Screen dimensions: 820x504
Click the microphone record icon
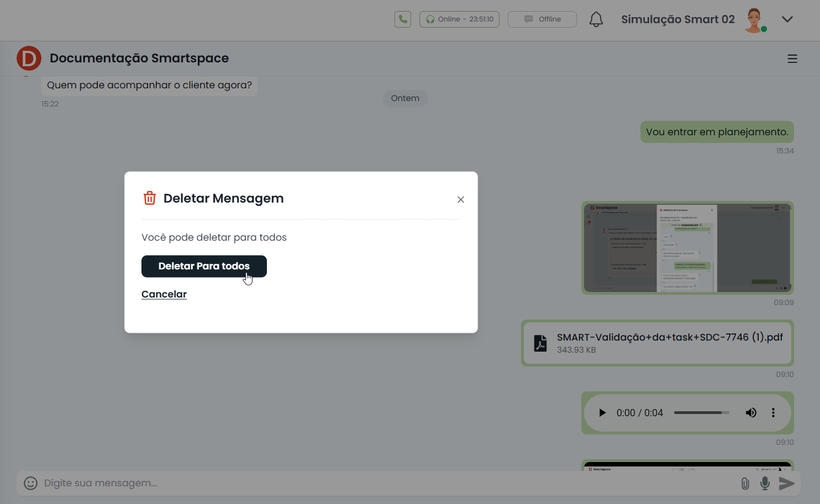(765, 484)
